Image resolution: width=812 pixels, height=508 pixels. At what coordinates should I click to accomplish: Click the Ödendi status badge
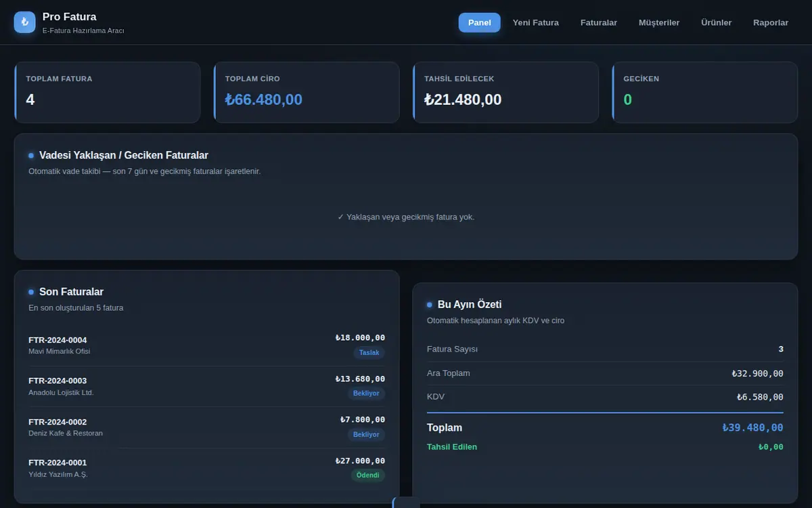click(368, 475)
